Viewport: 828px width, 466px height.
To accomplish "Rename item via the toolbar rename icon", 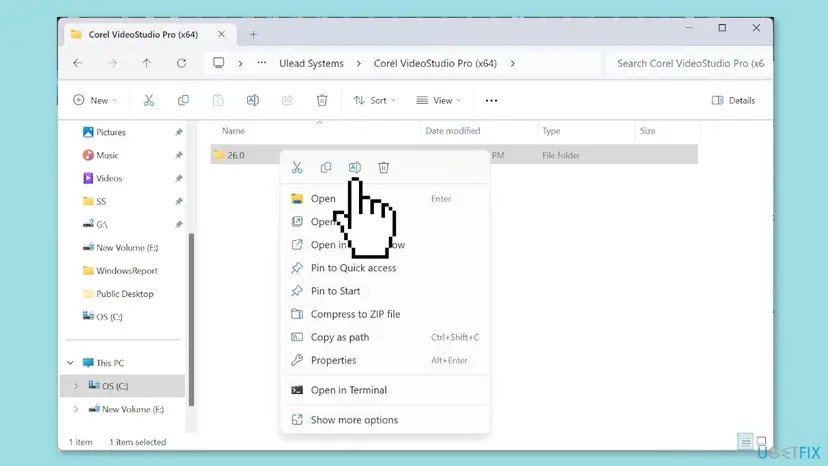I will click(252, 100).
